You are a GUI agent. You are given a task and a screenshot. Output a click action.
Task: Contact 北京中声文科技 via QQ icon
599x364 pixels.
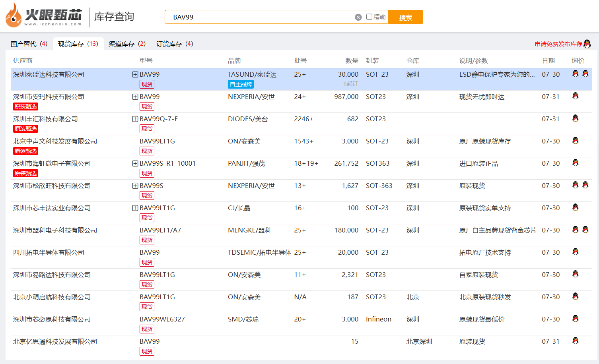tap(575, 140)
